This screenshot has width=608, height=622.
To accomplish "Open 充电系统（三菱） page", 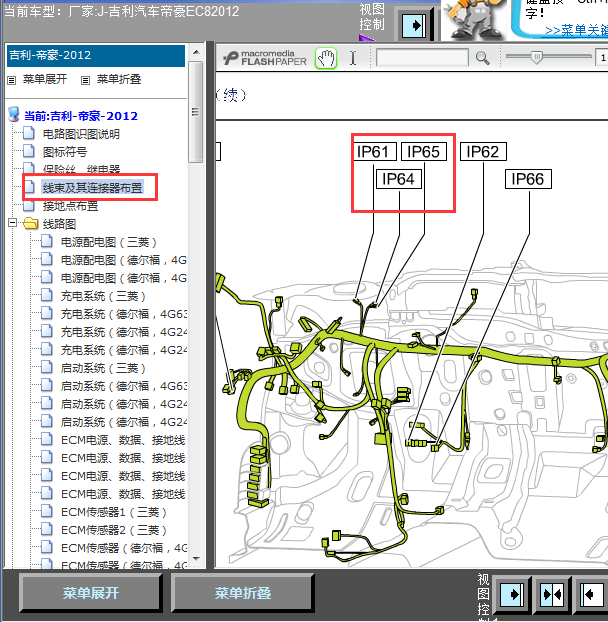I will point(103,296).
